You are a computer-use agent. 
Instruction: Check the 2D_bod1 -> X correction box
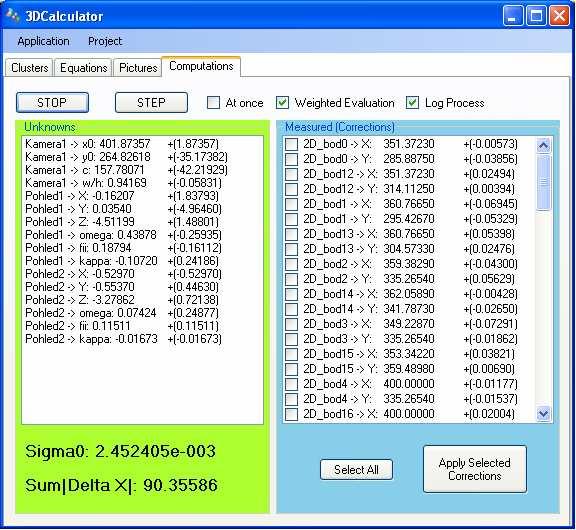pos(291,204)
